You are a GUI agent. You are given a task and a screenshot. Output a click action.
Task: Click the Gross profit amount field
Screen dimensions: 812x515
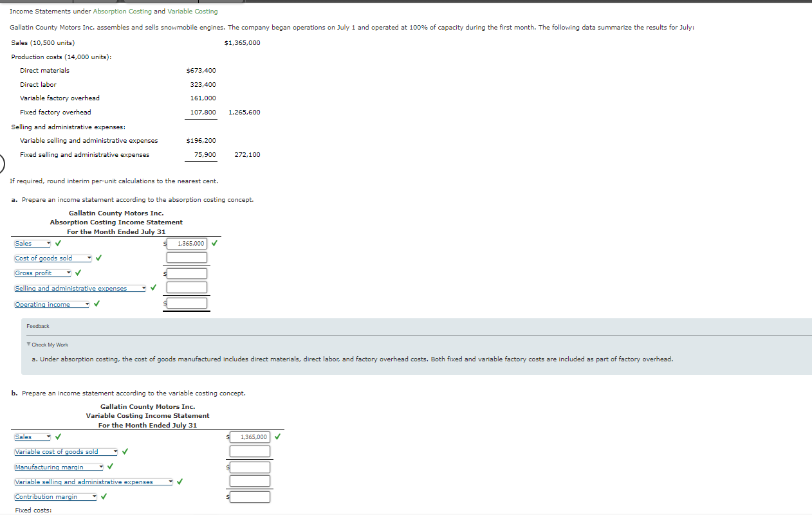coord(187,273)
